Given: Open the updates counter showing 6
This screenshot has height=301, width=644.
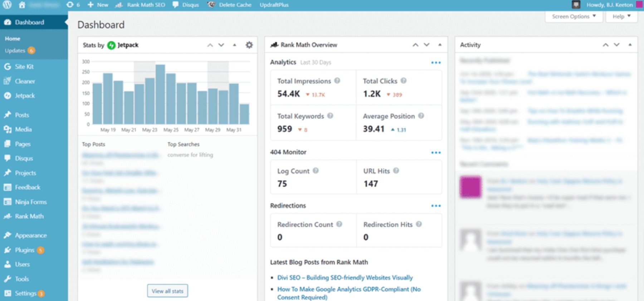Looking at the screenshot, I should [73, 5].
